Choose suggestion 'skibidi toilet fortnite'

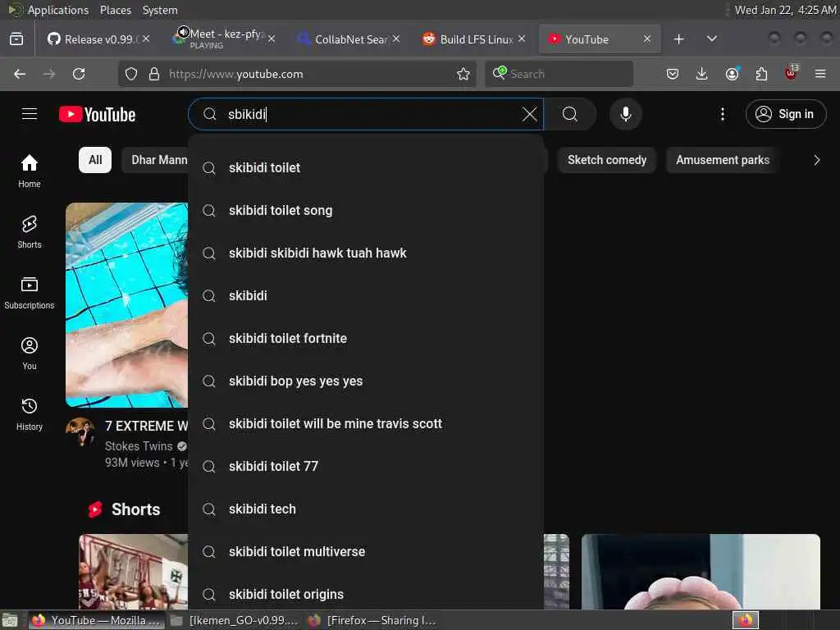click(x=366, y=339)
